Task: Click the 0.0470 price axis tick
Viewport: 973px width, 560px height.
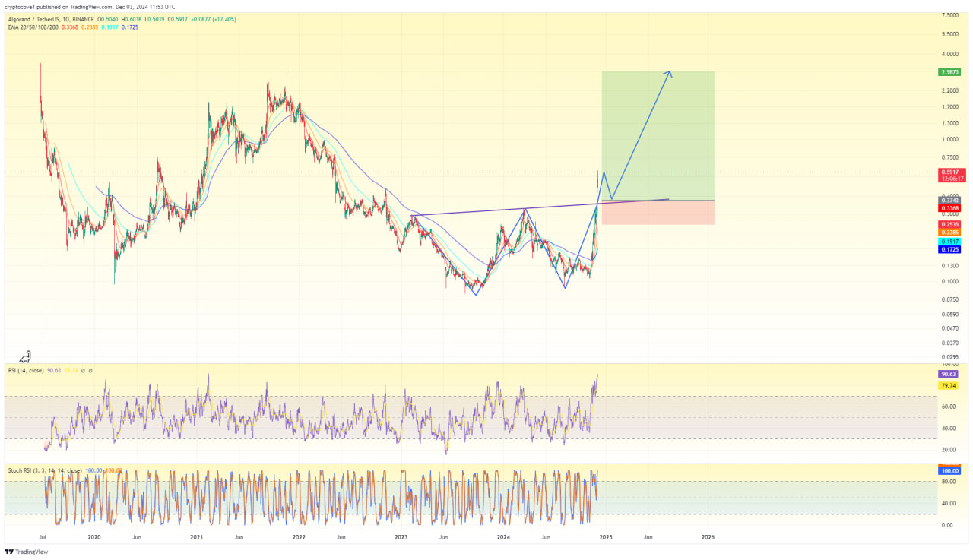Action: [949, 328]
